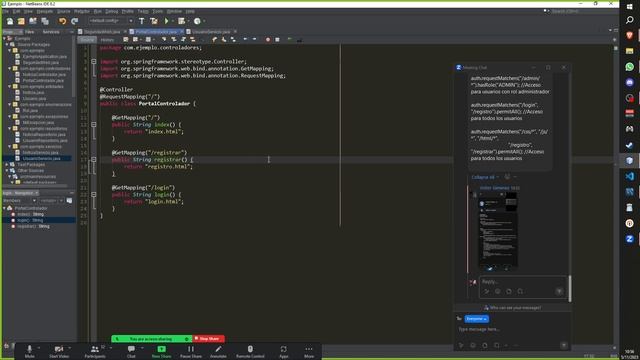Open Apps in Zoom controls
The image size is (640, 360).
283,351
